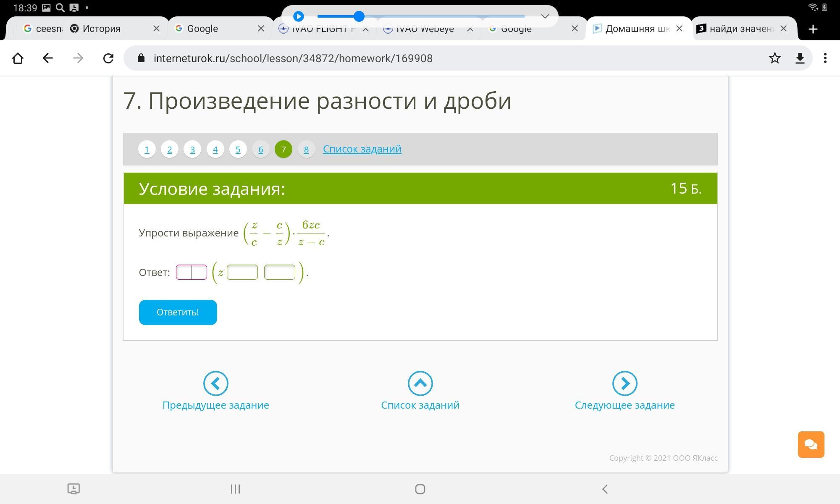Viewport: 840px width, 504px height.
Task: Open the three-dot browser menu
Action: (825, 58)
